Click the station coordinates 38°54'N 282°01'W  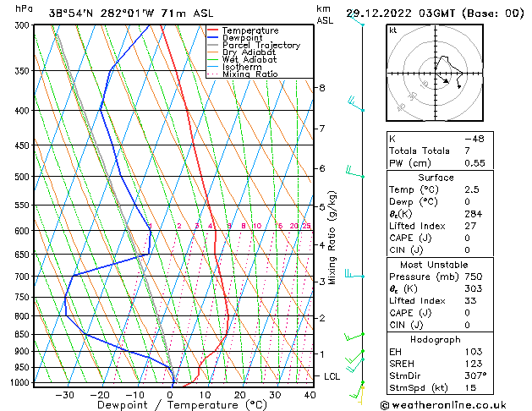101,14
